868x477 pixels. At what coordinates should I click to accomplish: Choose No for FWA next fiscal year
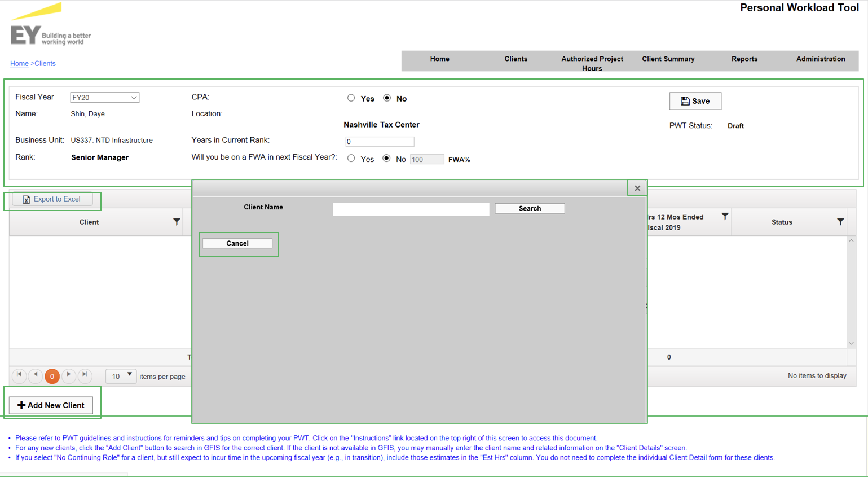click(386, 159)
